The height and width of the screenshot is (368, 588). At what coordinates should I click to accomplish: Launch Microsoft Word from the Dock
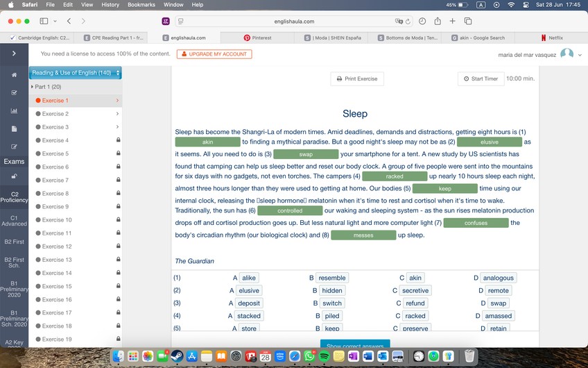coord(368,356)
